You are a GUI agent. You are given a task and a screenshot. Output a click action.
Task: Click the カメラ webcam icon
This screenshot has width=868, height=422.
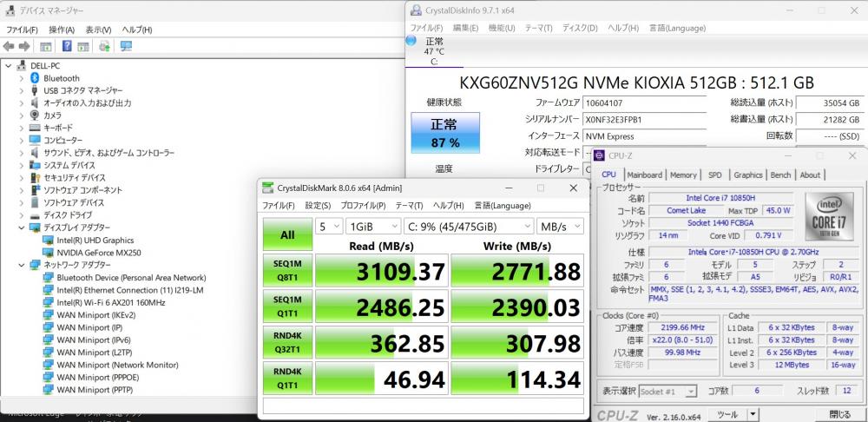(35, 115)
